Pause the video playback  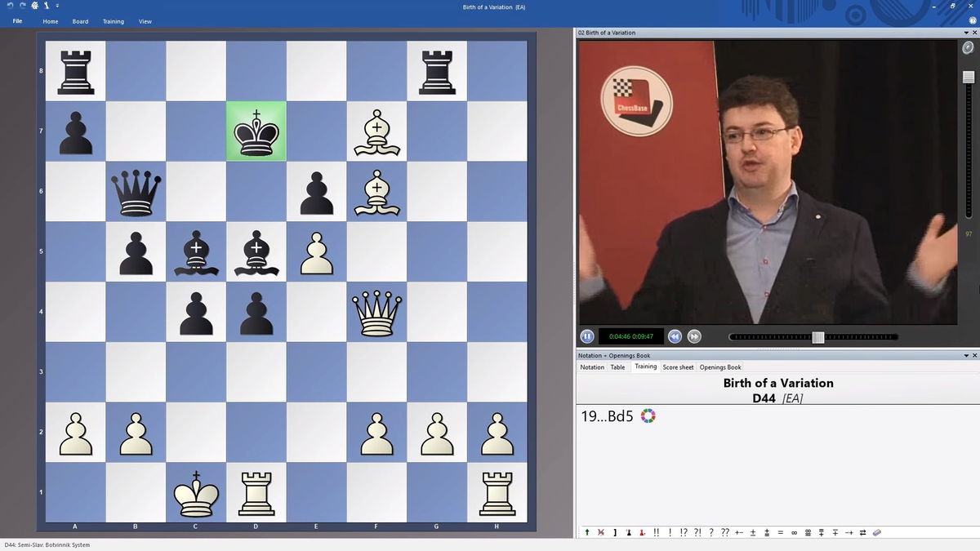[586, 336]
